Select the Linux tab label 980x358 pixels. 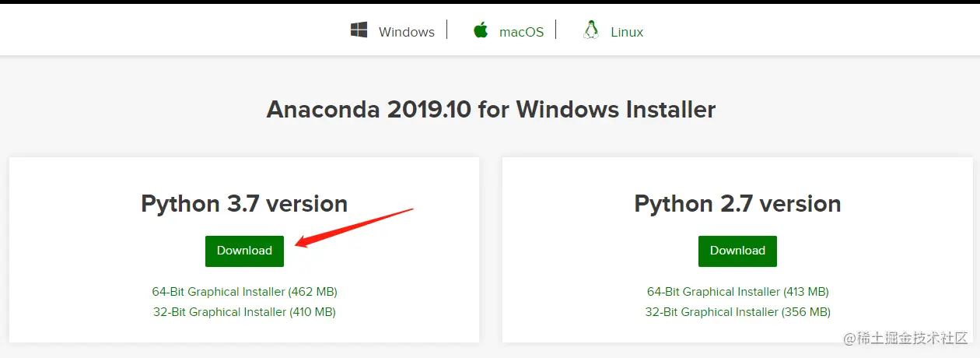point(627,32)
